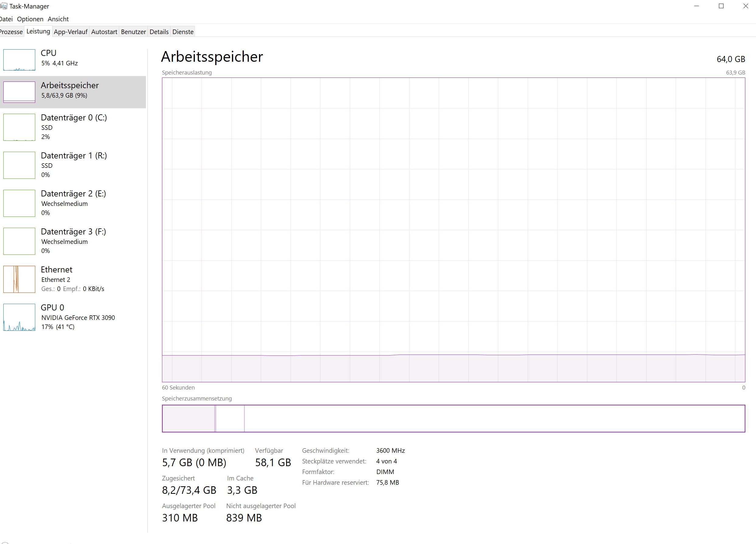This screenshot has width=756, height=544.
Task: Click the Speicherzusammensetzung memory composition bar
Action: pos(453,419)
